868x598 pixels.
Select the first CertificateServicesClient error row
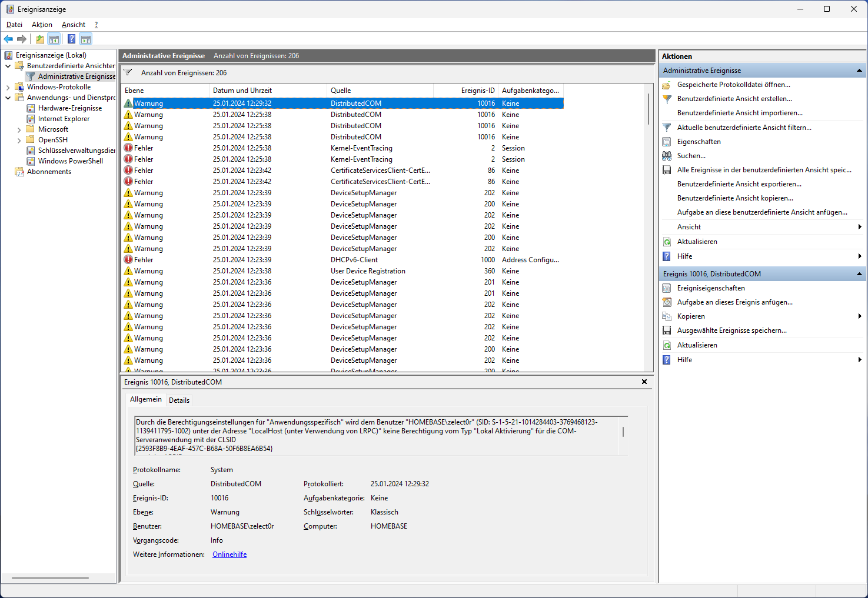342,171
